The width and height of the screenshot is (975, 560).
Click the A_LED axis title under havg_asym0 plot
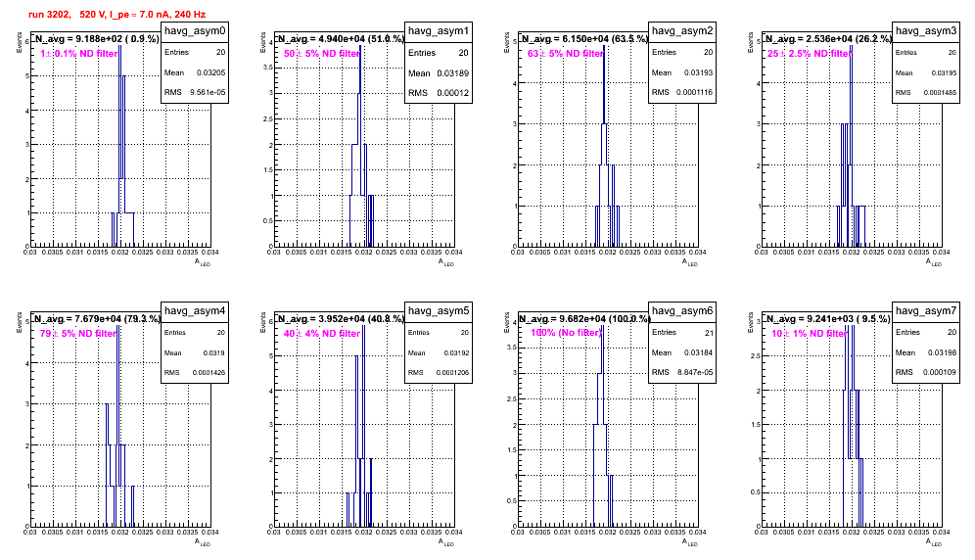point(203,262)
